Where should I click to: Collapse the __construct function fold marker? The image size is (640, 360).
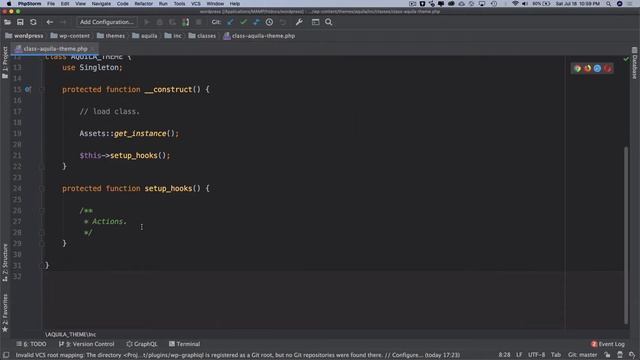42,89
